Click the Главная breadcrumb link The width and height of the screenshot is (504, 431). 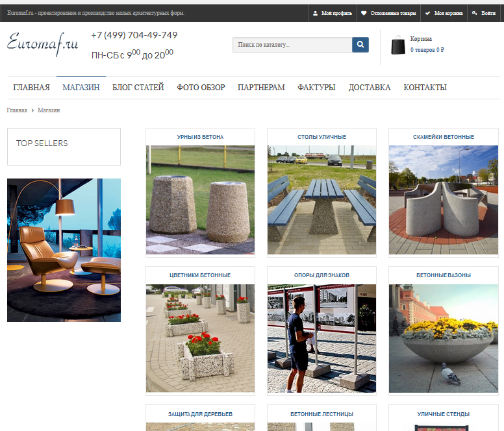click(17, 110)
